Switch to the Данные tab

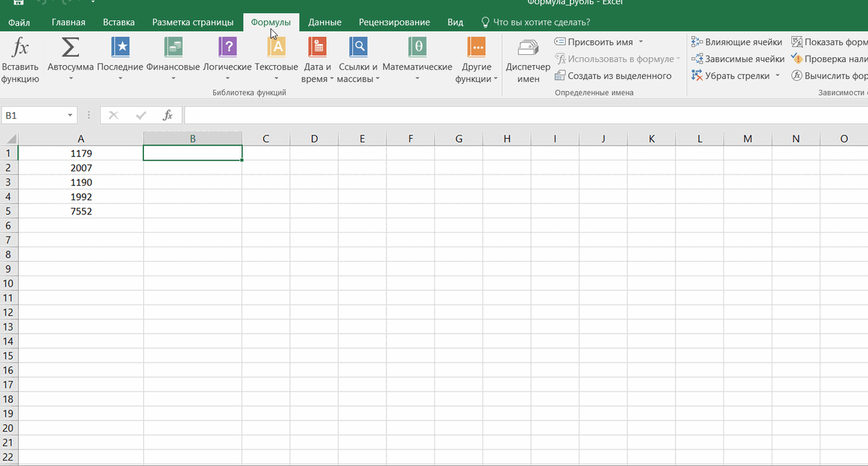[x=325, y=22]
